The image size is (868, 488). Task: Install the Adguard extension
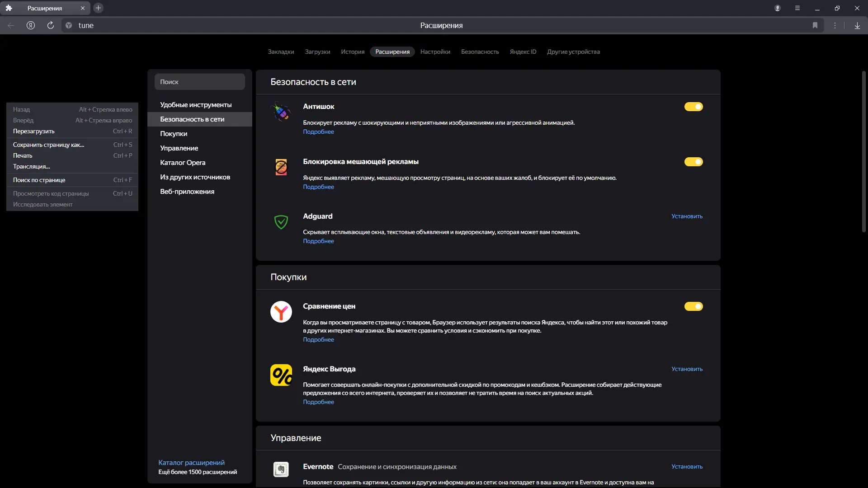(x=687, y=216)
